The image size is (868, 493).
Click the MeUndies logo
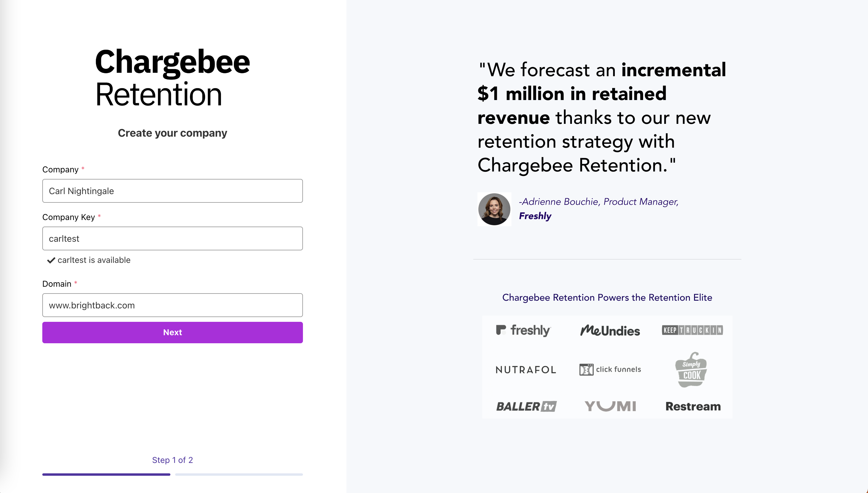610,330
